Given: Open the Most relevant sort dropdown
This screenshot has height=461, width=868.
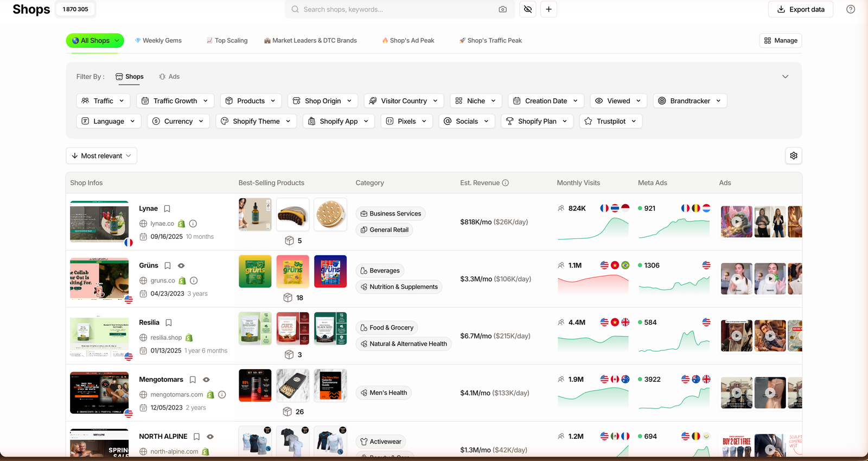Looking at the screenshot, I should 101,156.
